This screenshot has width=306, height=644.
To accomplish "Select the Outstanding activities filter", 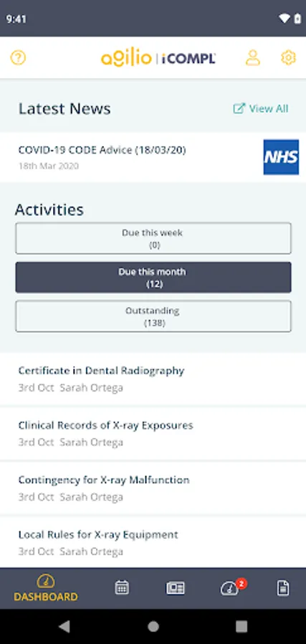I will [153, 316].
